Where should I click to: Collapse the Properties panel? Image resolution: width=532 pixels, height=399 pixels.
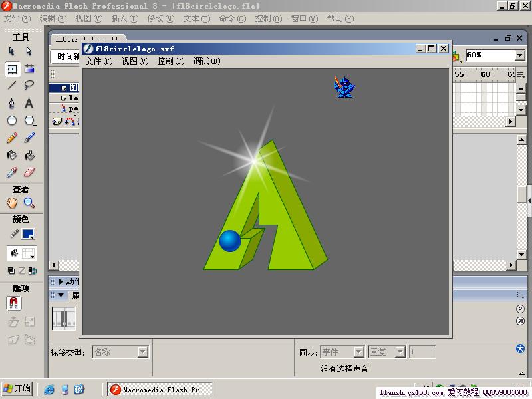[x=61, y=295]
